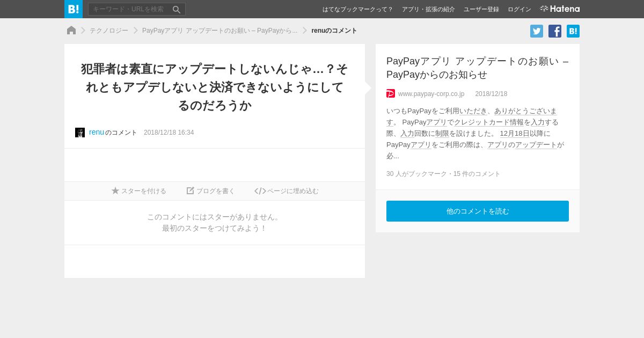Share comment on Facebook
Viewport: 644px width, 338px height.
pos(555,31)
